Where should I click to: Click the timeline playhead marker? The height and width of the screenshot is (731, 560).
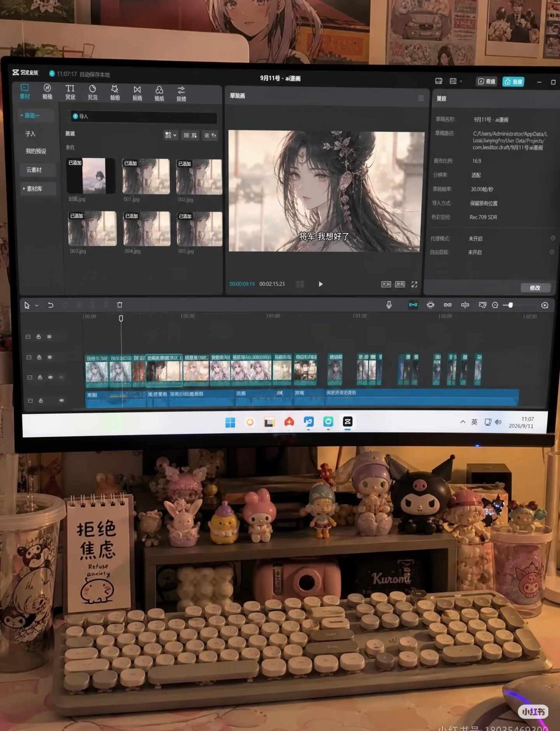pyautogui.click(x=121, y=318)
